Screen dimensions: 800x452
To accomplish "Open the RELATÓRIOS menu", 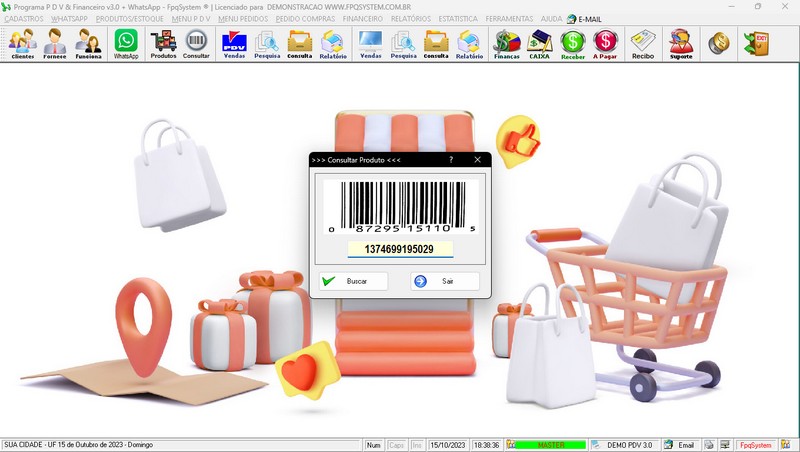I will pos(411,19).
